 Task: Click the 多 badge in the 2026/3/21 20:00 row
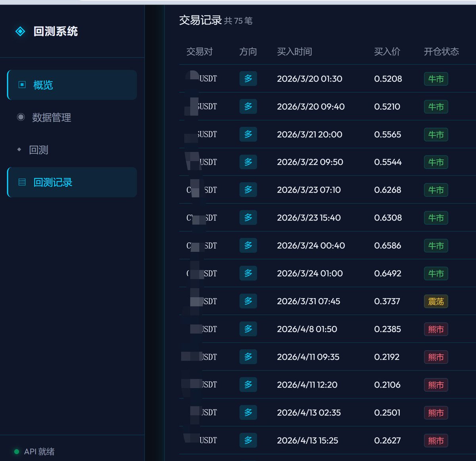248,134
